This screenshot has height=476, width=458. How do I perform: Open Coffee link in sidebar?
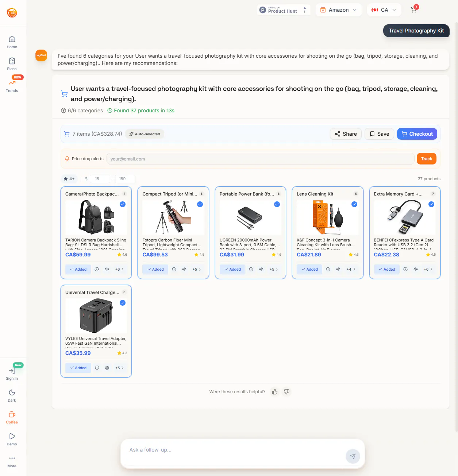(x=12, y=417)
